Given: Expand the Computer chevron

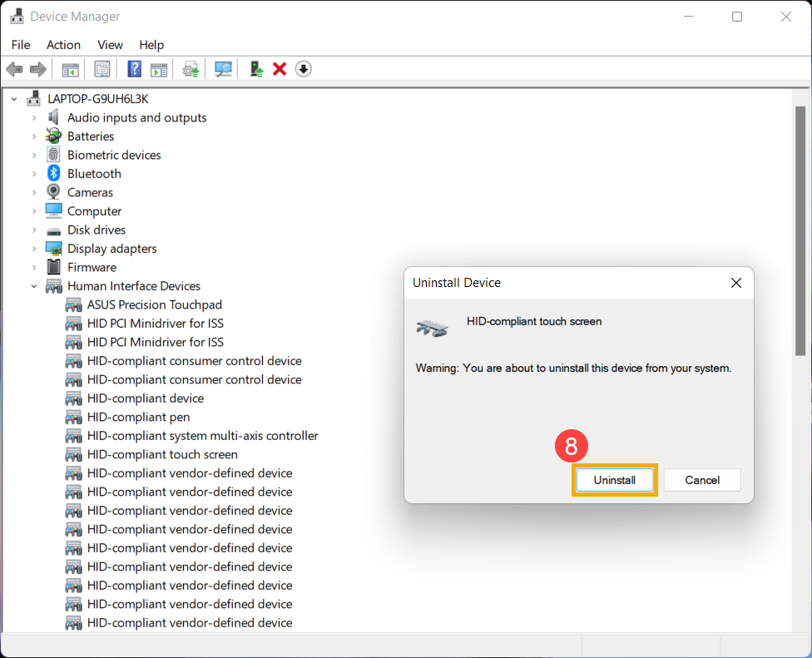Looking at the screenshot, I should coord(34,211).
